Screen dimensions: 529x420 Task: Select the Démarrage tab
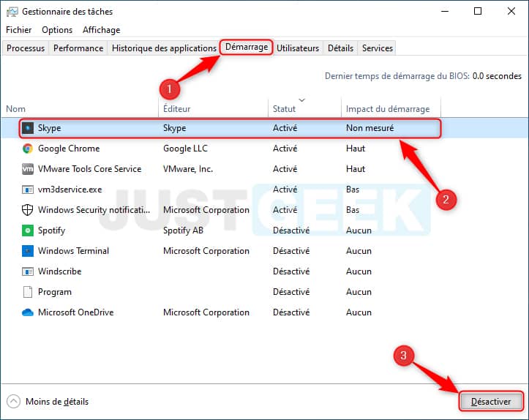pos(247,47)
